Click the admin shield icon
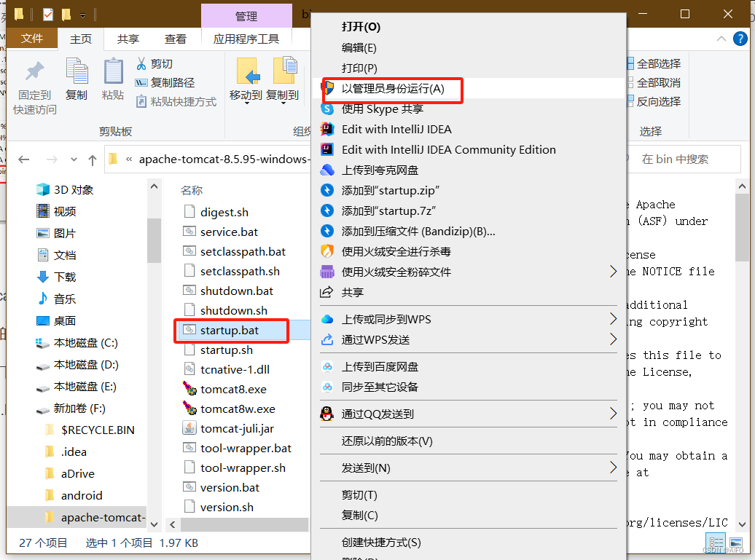Image resolution: width=755 pixels, height=560 pixels. coord(328,88)
